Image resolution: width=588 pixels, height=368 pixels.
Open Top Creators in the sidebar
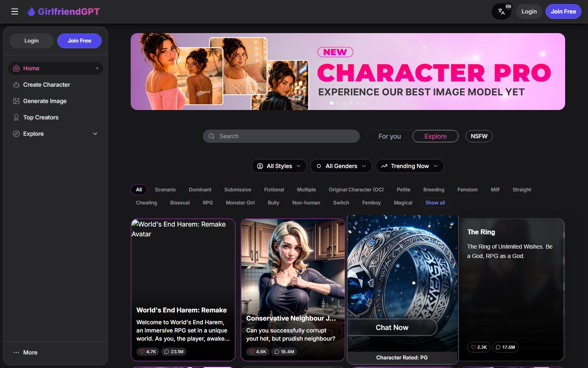pyautogui.click(x=56, y=117)
